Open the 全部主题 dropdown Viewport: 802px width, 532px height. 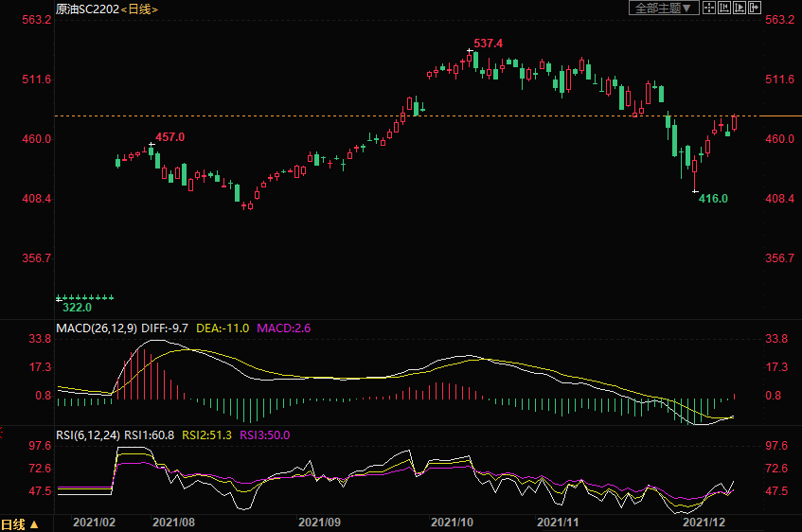(664, 8)
